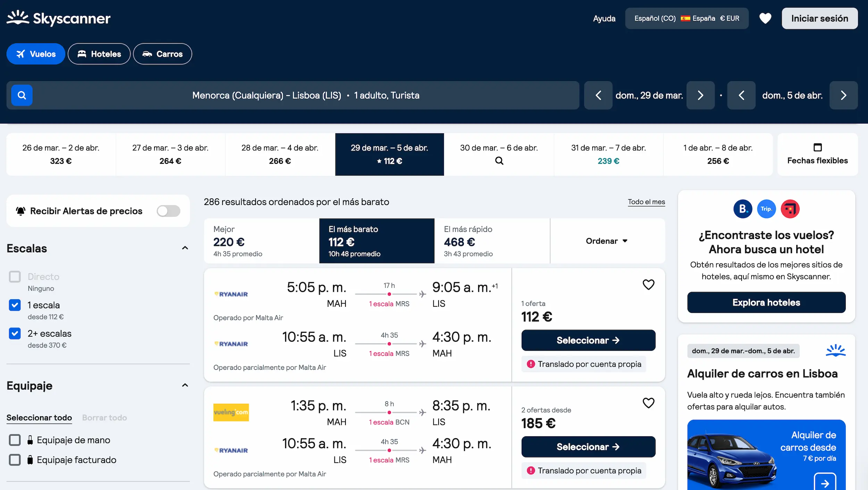Switch to the Hoteles tab
Screen dimensions: 868x490
tap(99, 54)
